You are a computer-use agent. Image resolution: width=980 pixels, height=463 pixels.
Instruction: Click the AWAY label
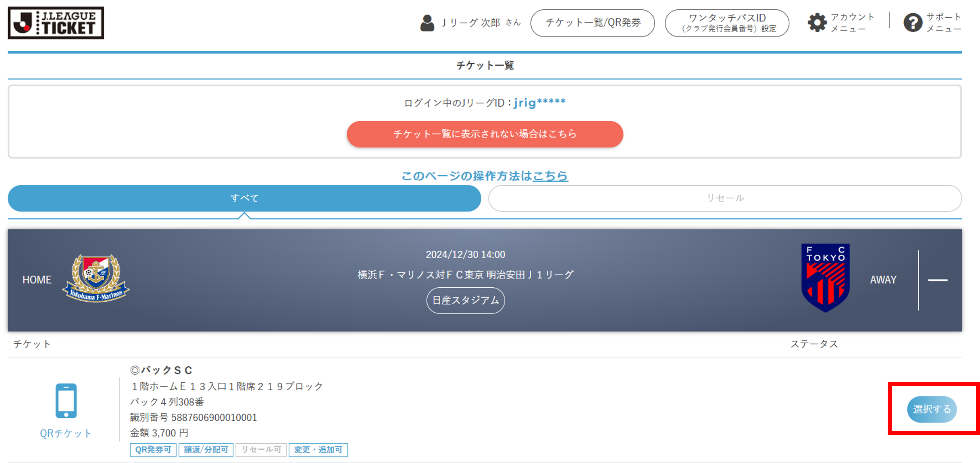883,280
